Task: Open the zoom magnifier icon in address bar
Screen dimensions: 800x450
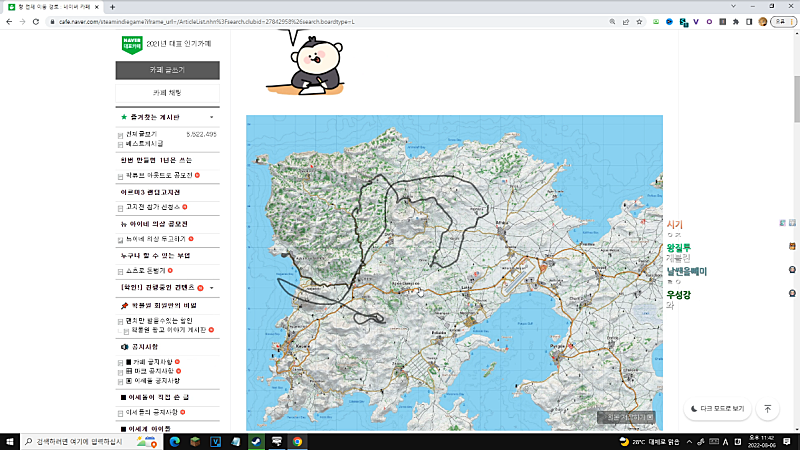Action: coord(612,22)
